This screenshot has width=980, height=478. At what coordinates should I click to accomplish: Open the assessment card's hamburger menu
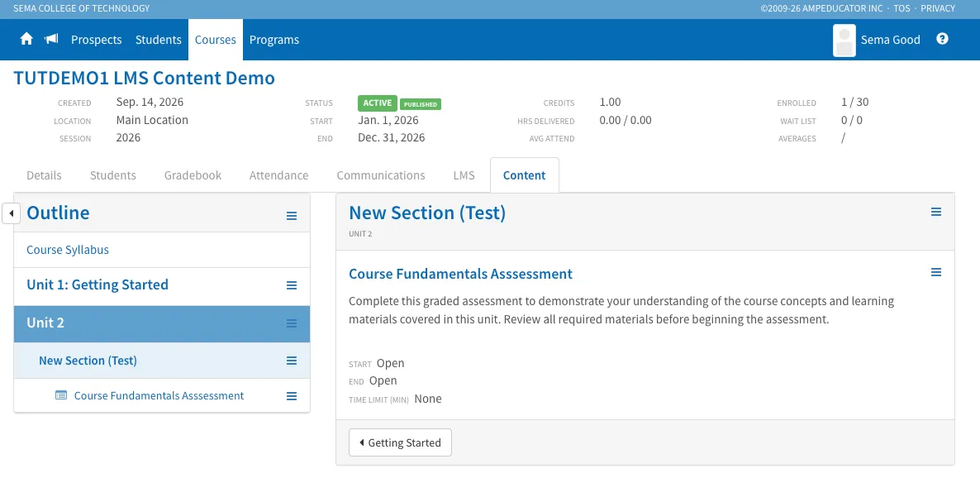(x=936, y=272)
